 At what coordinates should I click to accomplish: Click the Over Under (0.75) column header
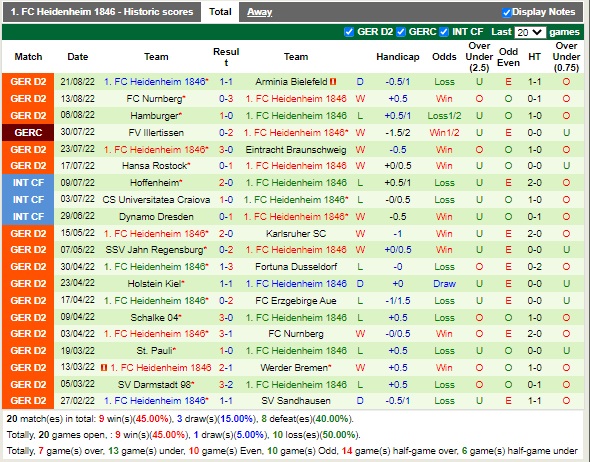coord(566,57)
